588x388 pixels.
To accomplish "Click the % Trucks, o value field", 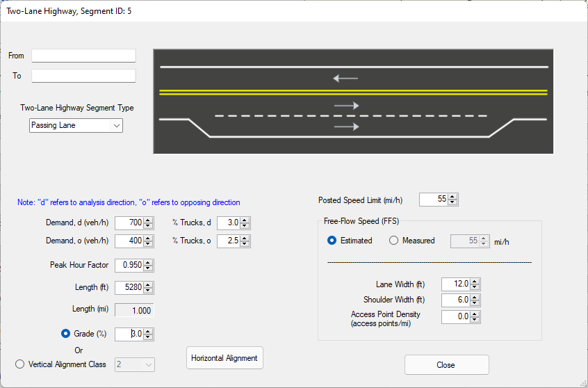I will (x=229, y=241).
